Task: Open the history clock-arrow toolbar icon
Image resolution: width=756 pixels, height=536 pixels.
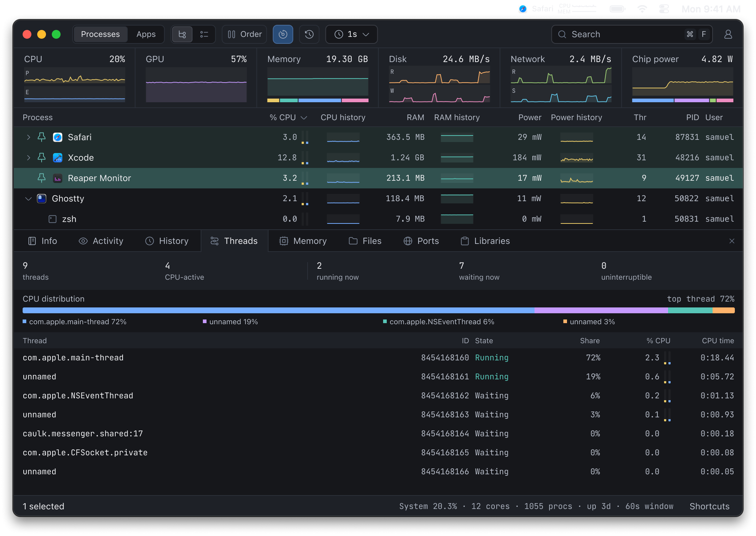Action: (x=309, y=34)
